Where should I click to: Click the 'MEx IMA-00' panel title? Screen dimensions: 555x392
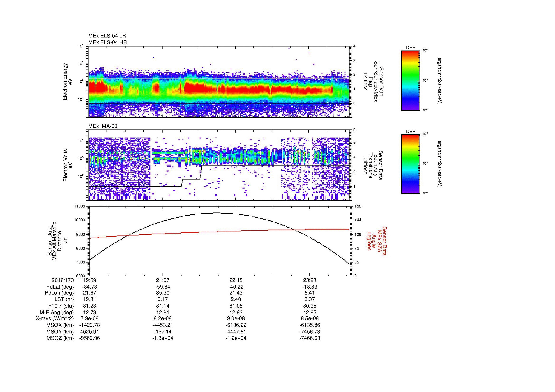pyautogui.click(x=103, y=126)
